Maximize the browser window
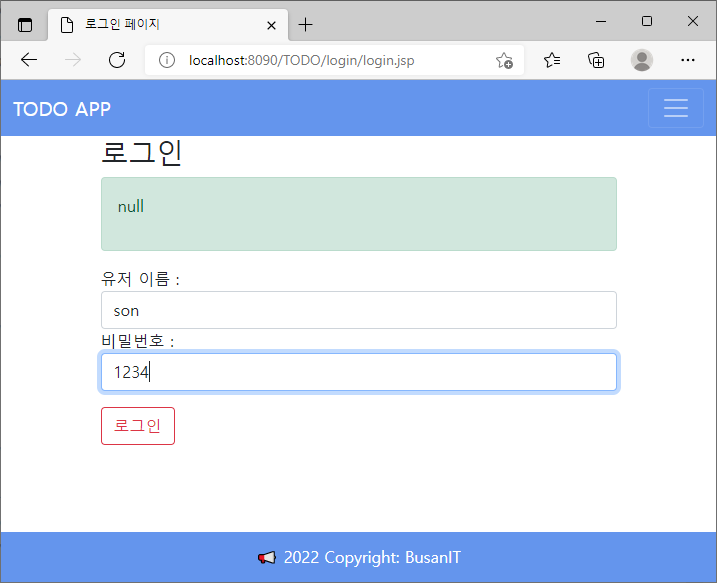Image resolution: width=717 pixels, height=583 pixels. click(x=647, y=21)
